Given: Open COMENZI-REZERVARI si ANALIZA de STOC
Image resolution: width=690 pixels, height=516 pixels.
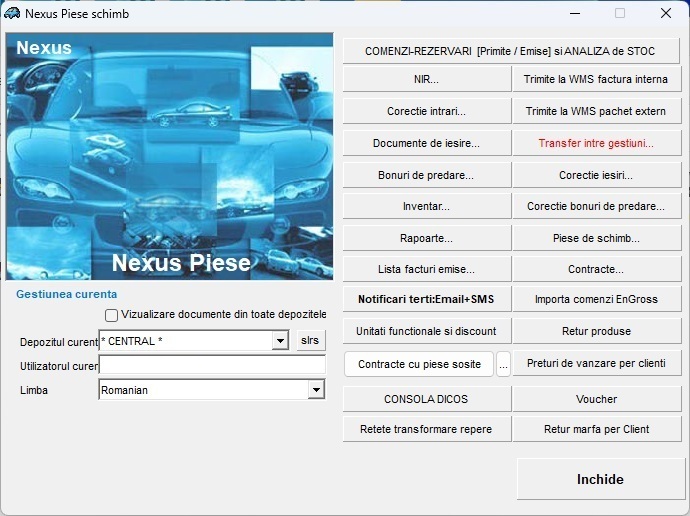Looking at the screenshot, I should 511,51.
